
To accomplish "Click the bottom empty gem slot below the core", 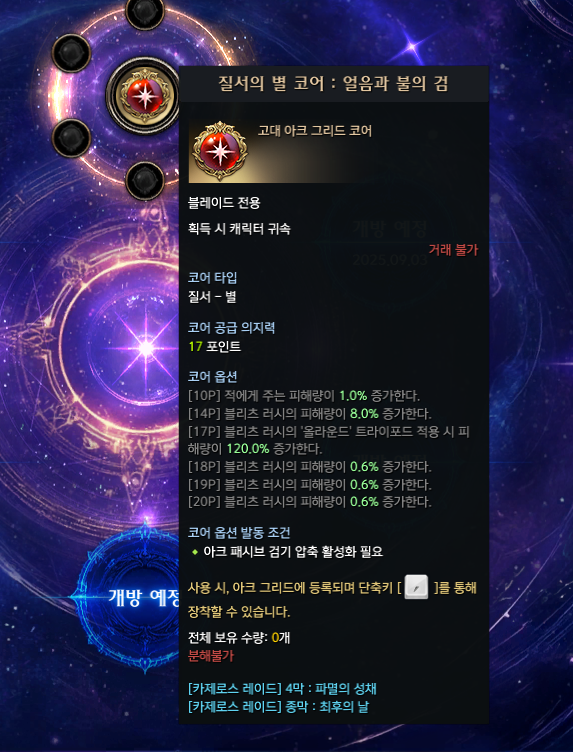I will click(x=145, y=181).
